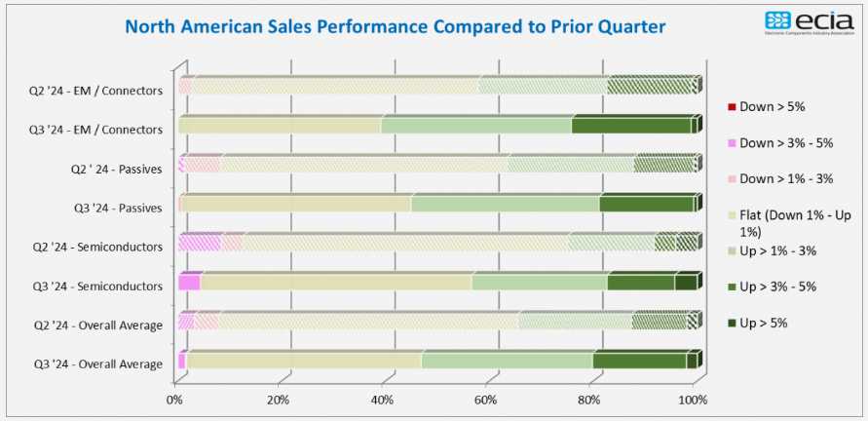
Task: Click the Flat segment of Q3 '24 Passives bar
Action: click(296, 204)
